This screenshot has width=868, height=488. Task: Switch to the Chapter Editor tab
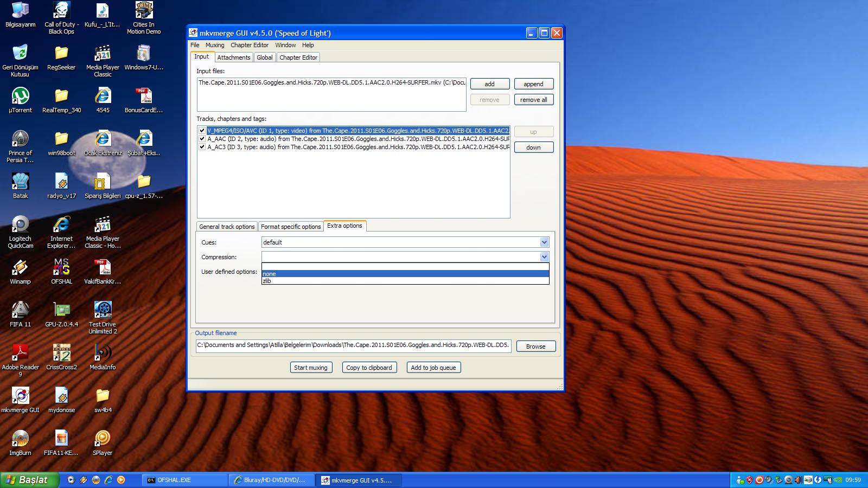298,57
